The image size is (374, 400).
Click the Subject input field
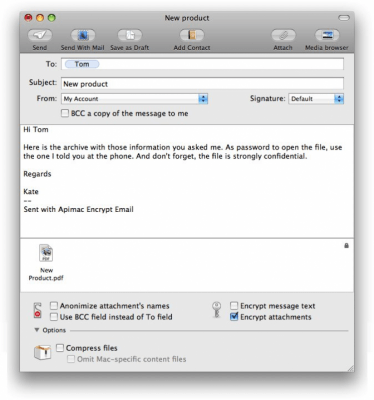point(202,84)
